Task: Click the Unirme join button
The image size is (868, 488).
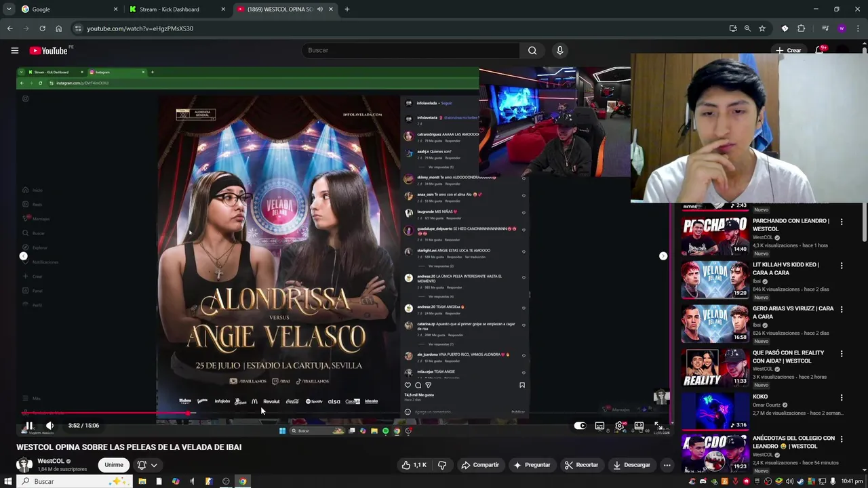Action: coord(114,465)
